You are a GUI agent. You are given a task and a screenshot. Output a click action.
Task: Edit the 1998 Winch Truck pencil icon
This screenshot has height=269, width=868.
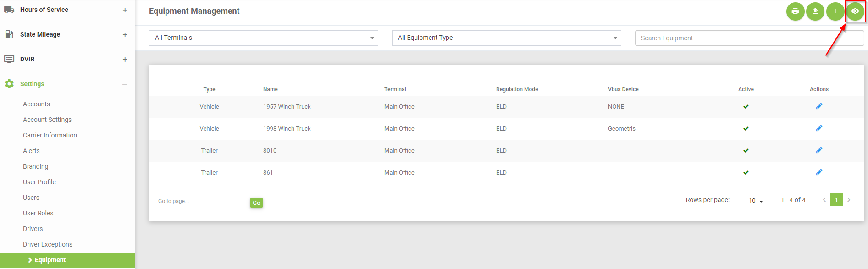click(819, 128)
